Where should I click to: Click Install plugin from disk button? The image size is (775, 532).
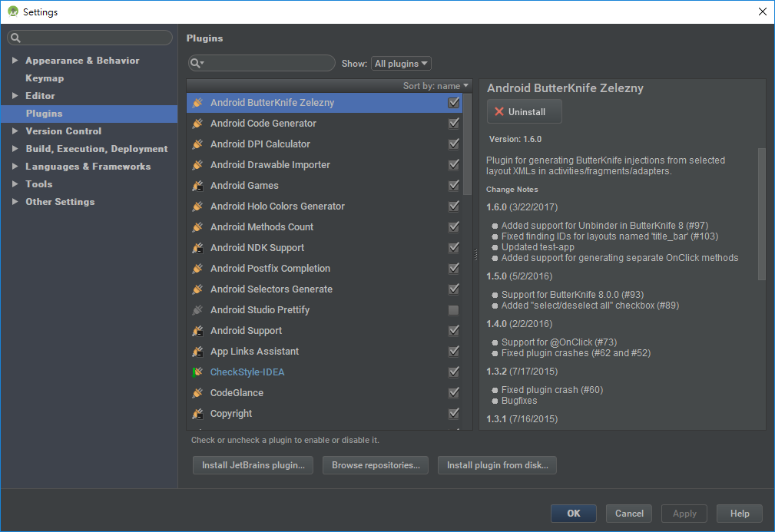[x=497, y=465]
